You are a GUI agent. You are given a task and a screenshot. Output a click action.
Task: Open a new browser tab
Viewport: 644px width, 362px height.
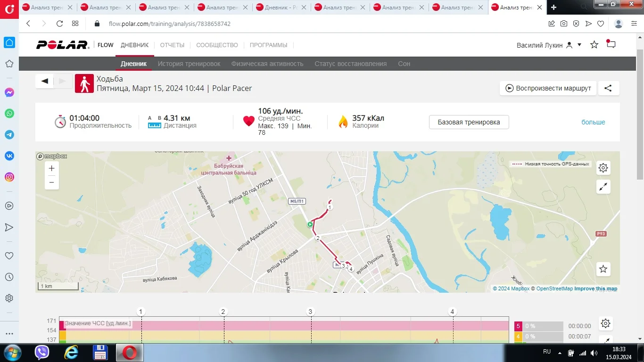tap(554, 8)
